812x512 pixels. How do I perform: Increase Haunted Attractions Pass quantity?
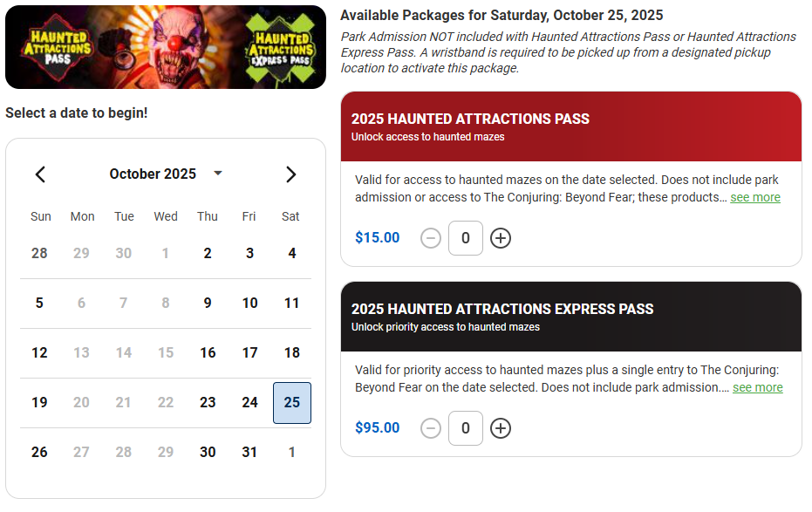[501, 238]
